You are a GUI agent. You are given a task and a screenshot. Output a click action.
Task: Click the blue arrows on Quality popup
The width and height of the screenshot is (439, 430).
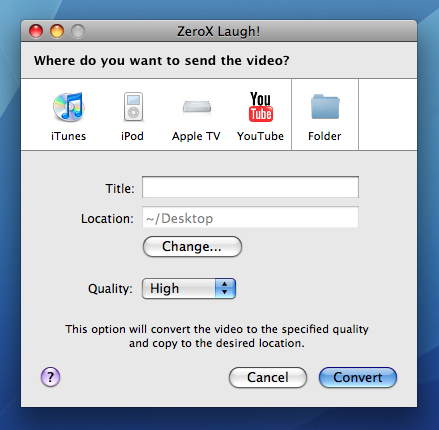click(225, 288)
